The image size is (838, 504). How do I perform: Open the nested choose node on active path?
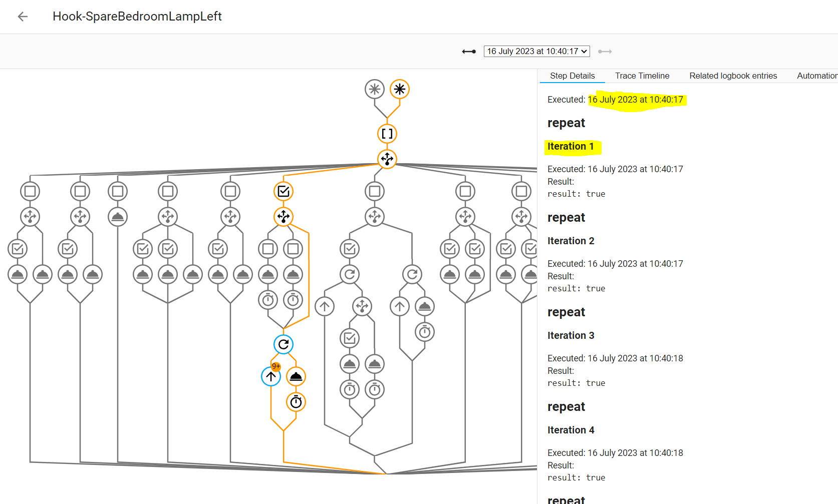coord(283,217)
